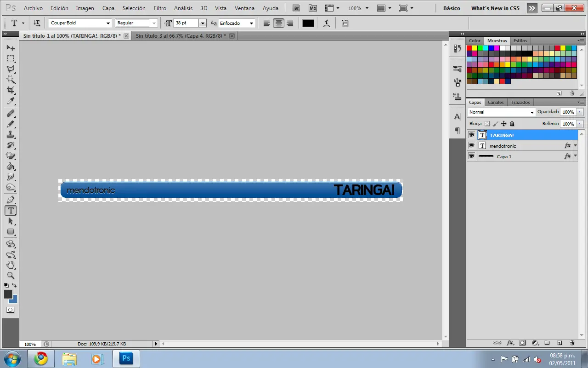
Task: Open the Archivo menu
Action: [x=33, y=8]
